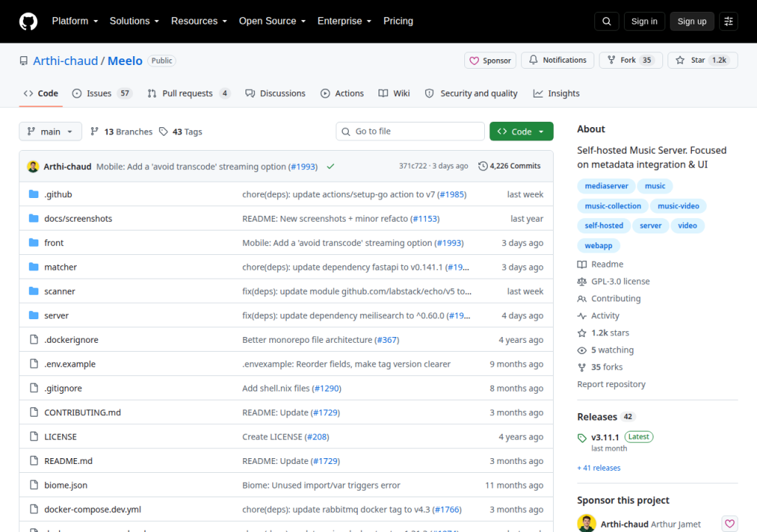
Task: Click the docs/screenshots folder icon
Action: (34, 218)
